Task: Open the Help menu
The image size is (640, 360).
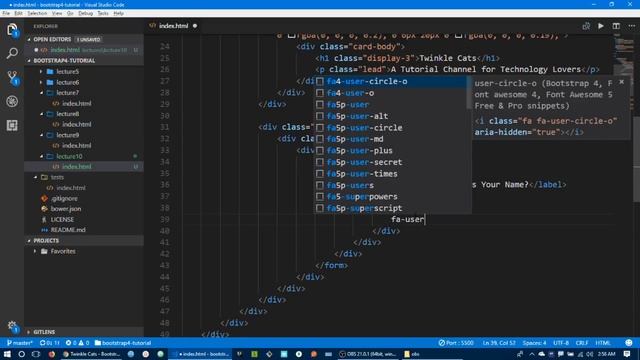Action: coord(118,13)
